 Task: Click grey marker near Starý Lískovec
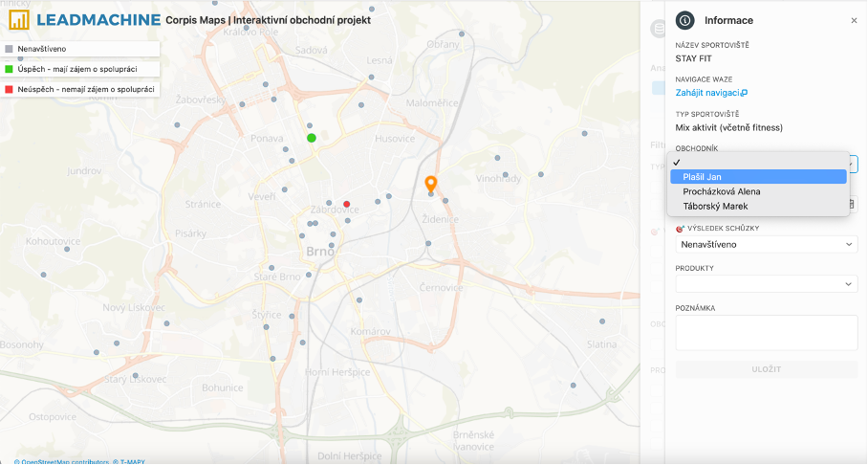coord(135,376)
